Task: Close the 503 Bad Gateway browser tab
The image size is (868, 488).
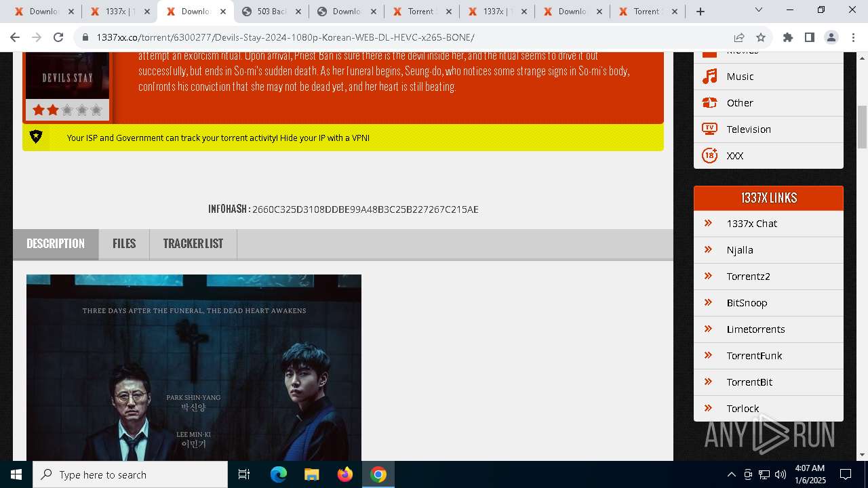Action: [297, 12]
